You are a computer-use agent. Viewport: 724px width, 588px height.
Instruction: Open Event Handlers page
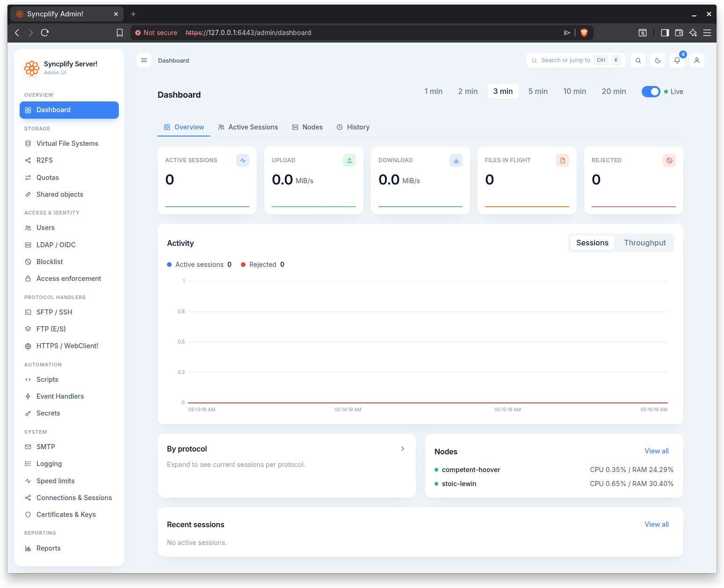pos(69,396)
